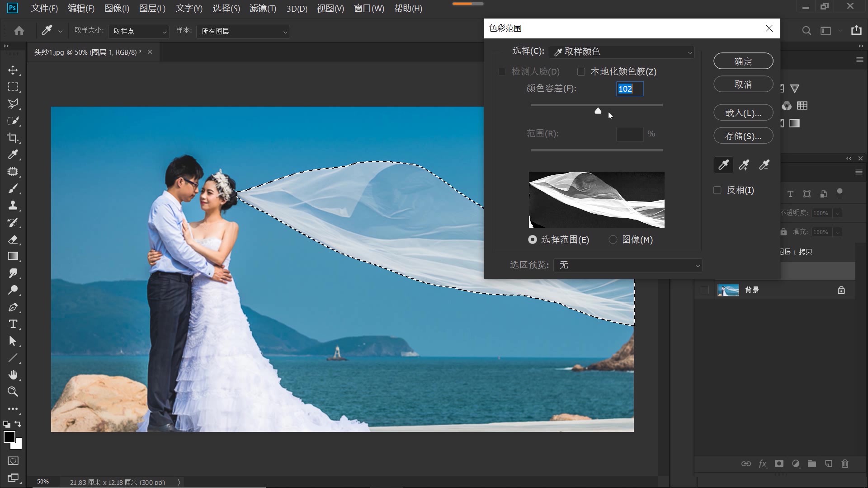Select the Dodge tool
868x488 pixels.
13,290
